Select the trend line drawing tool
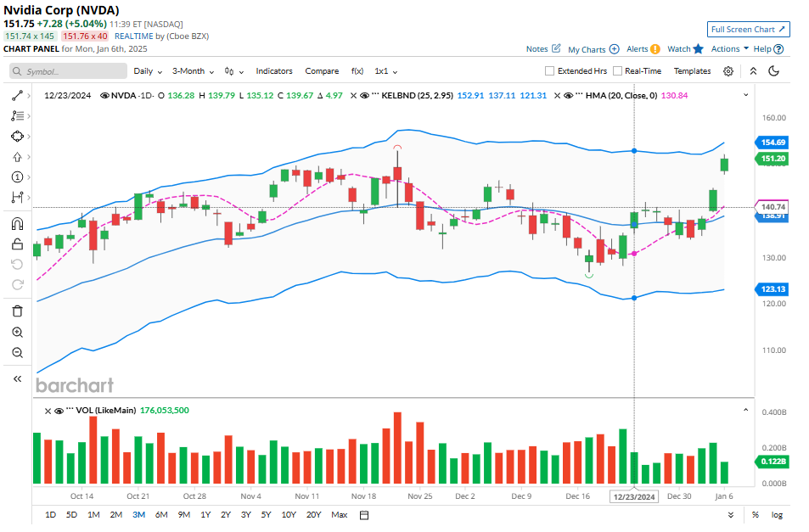The height and width of the screenshot is (532, 809). point(17,96)
